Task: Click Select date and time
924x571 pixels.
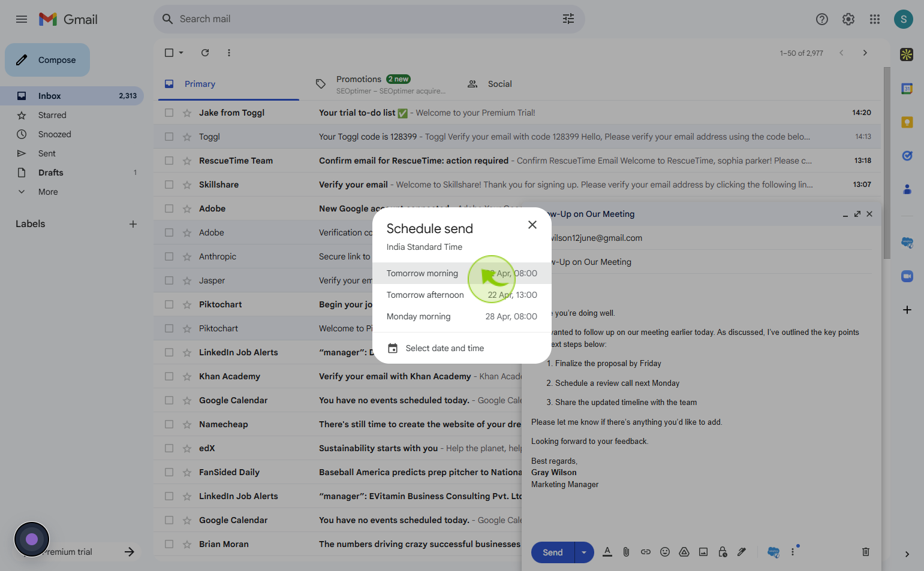Action: pyautogui.click(x=462, y=348)
